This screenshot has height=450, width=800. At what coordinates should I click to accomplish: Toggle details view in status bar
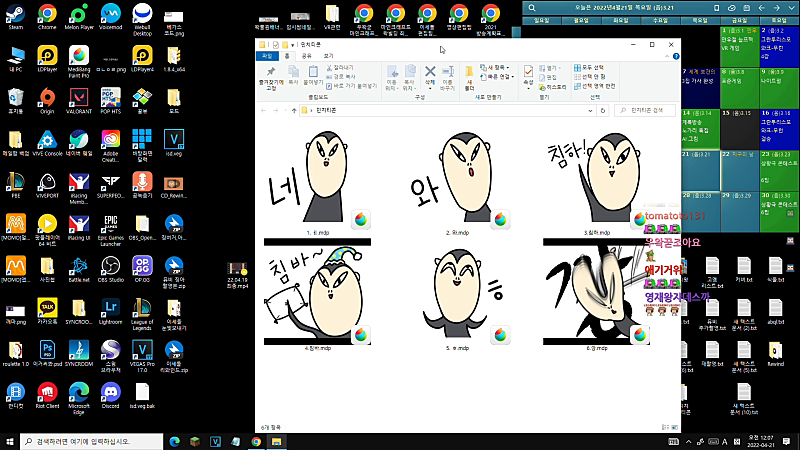[x=665, y=427]
